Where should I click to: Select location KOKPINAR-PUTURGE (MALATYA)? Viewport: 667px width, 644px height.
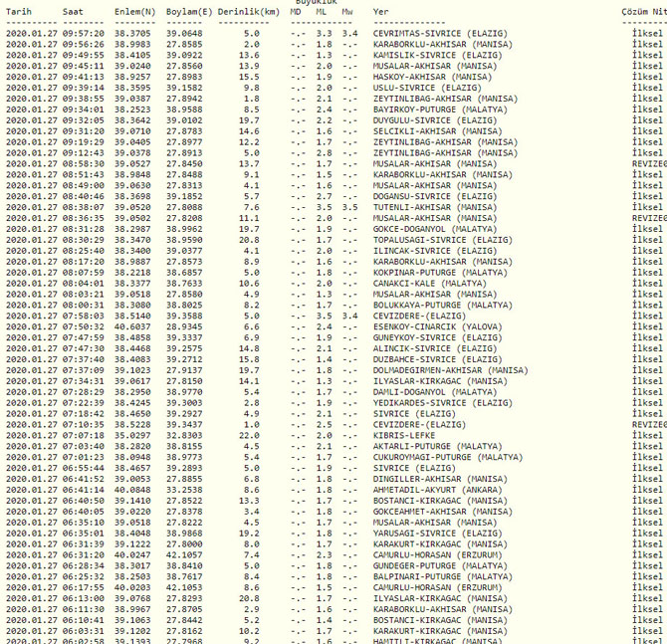[440, 273]
